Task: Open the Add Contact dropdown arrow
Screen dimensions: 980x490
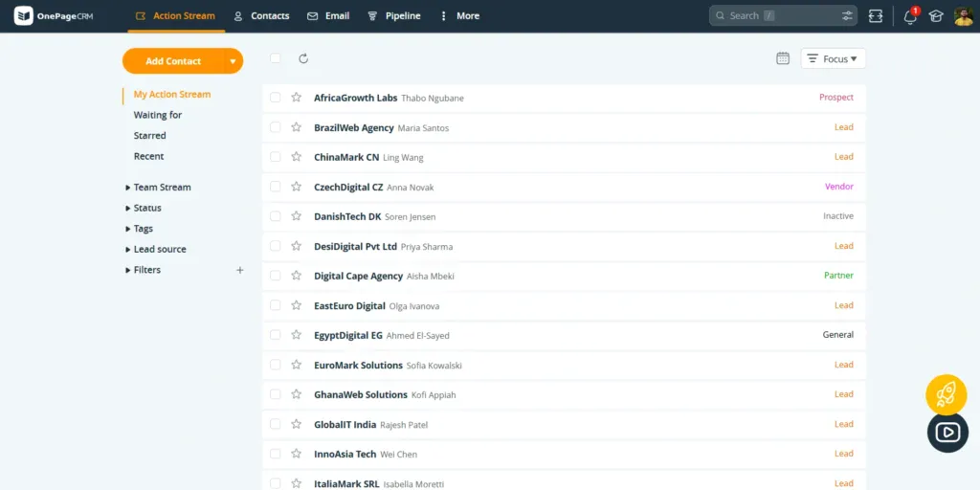Action: coord(233,61)
